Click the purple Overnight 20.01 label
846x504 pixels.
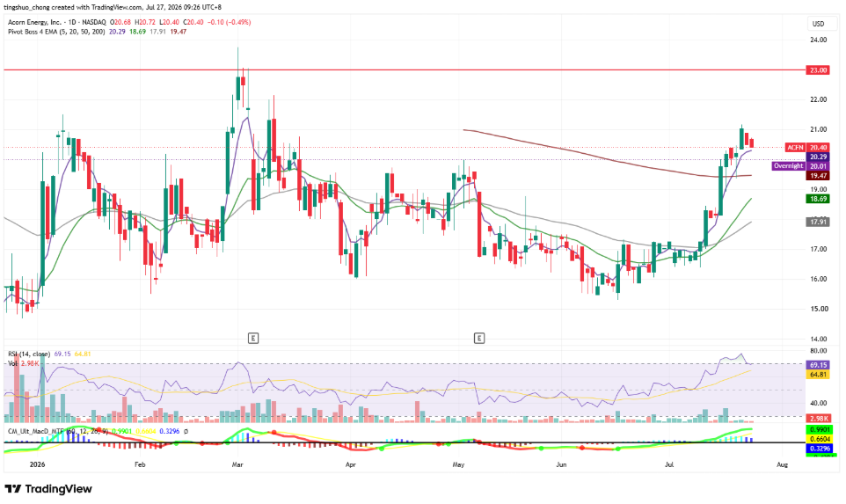coord(800,166)
